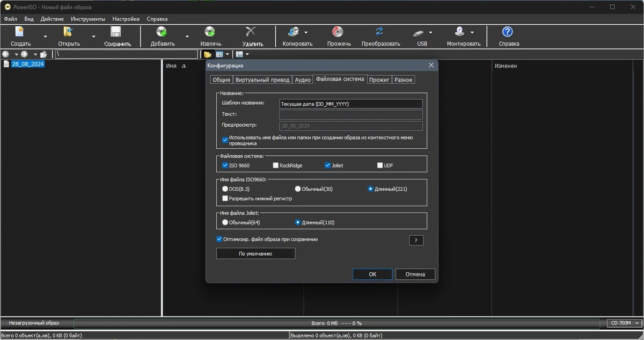Switch to the Прожиг tab
The height and width of the screenshot is (340, 644).
(x=379, y=79)
